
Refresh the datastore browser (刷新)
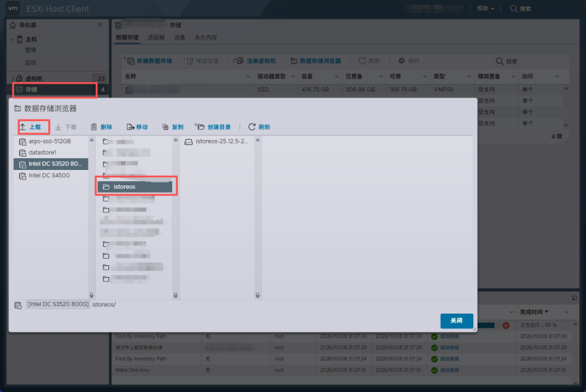click(259, 127)
